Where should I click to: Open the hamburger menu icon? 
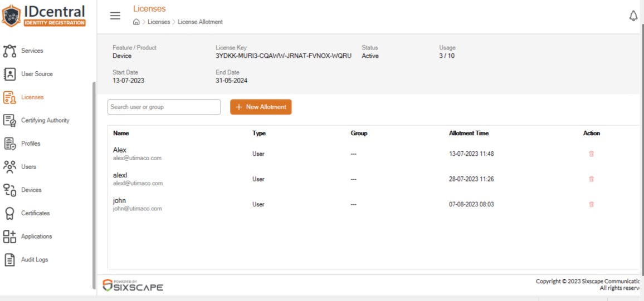pyautogui.click(x=115, y=16)
